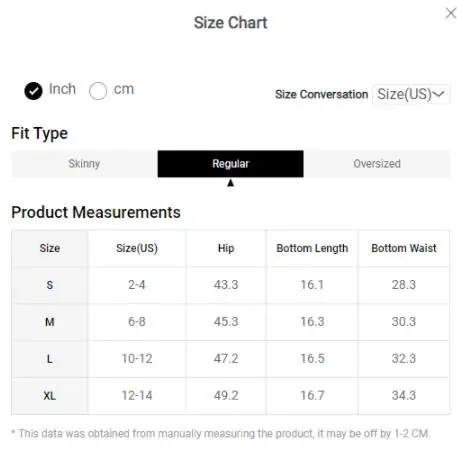Select the Regular fit type tab
457x450 pixels.
[230, 164]
